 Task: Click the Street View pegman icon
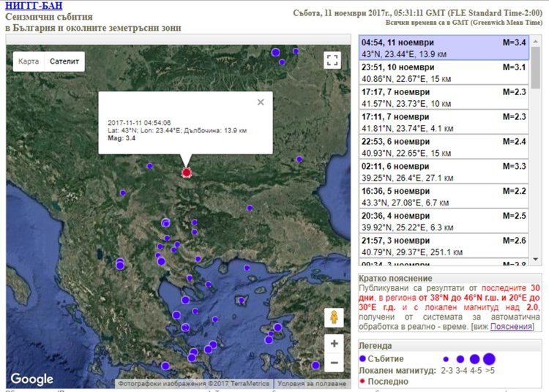click(x=334, y=318)
